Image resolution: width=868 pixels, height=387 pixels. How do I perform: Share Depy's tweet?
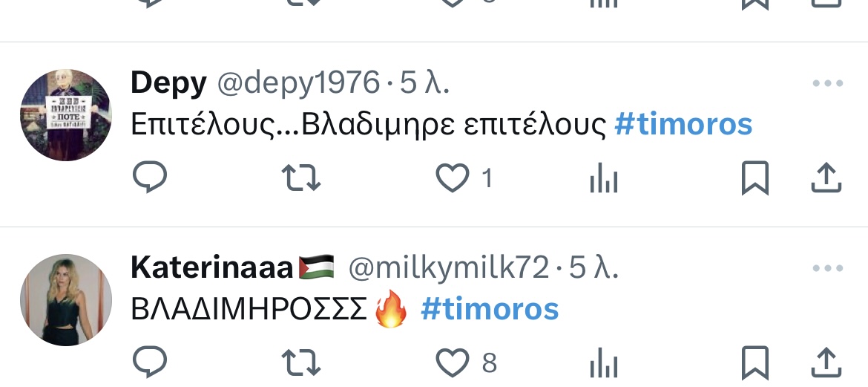pyautogui.click(x=826, y=178)
